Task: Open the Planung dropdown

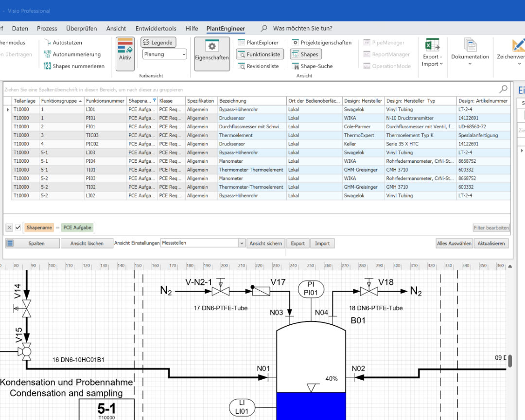Action: tap(164, 54)
